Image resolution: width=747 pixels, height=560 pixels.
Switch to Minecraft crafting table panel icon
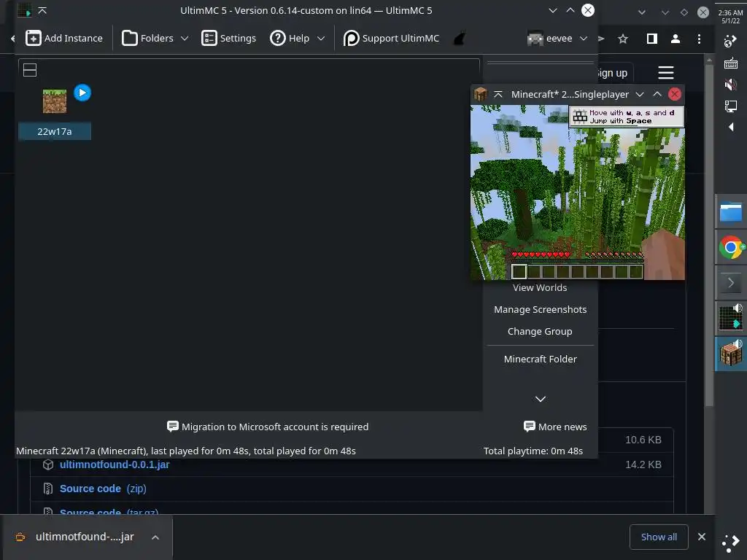pyautogui.click(x=731, y=354)
